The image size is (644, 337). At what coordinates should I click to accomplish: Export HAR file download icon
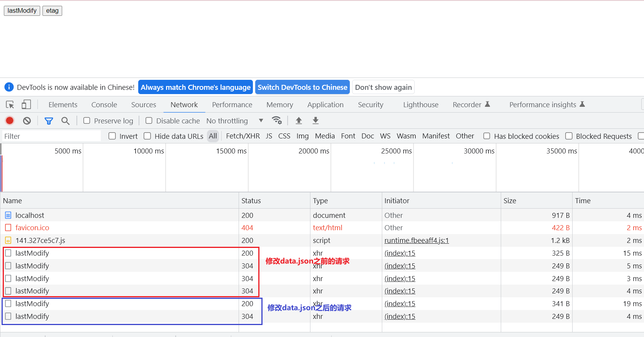(x=315, y=121)
